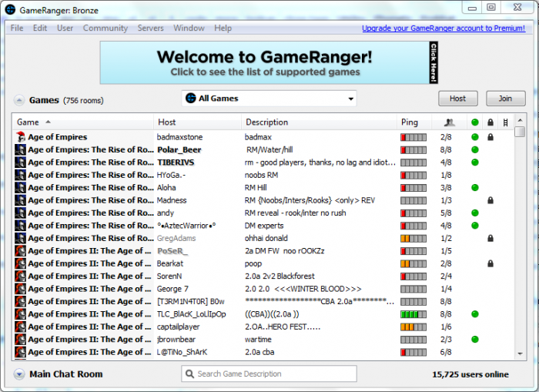Open the Window menu
The image size is (539, 392).
[189, 28]
